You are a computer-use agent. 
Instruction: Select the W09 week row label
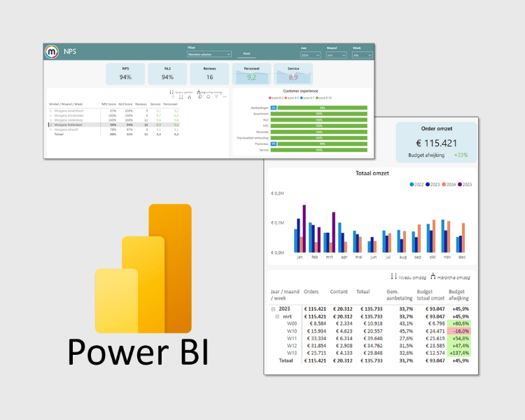click(292, 323)
